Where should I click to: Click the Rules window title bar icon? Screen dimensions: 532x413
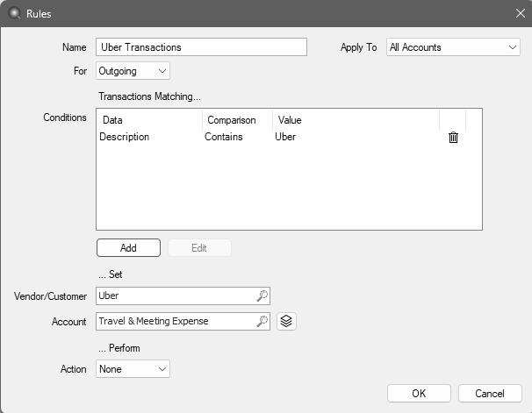(15, 13)
